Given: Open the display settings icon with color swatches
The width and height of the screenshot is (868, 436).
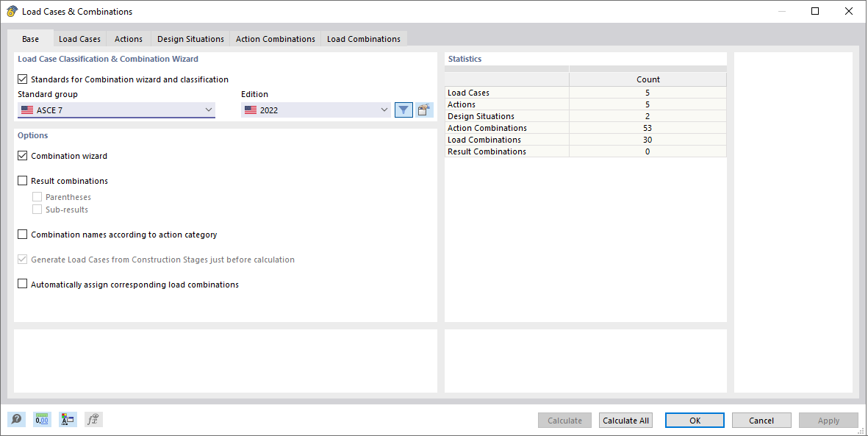Looking at the screenshot, I should 68,418.
